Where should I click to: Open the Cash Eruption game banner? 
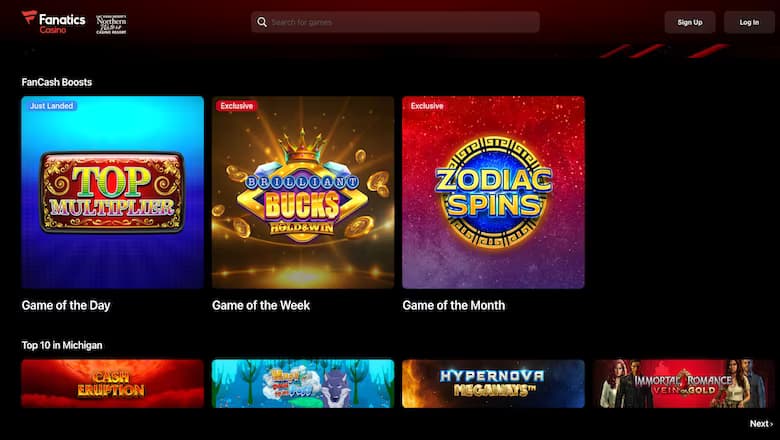(x=112, y=384)
